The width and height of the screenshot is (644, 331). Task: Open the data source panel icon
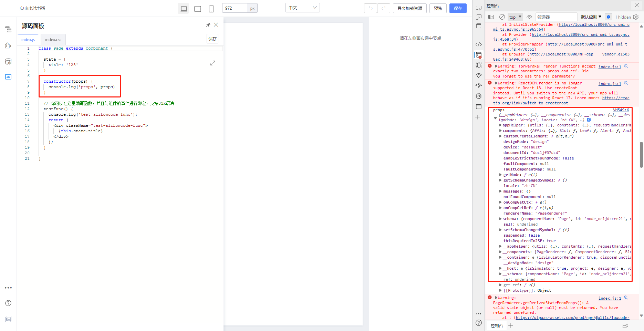point(8,61)
